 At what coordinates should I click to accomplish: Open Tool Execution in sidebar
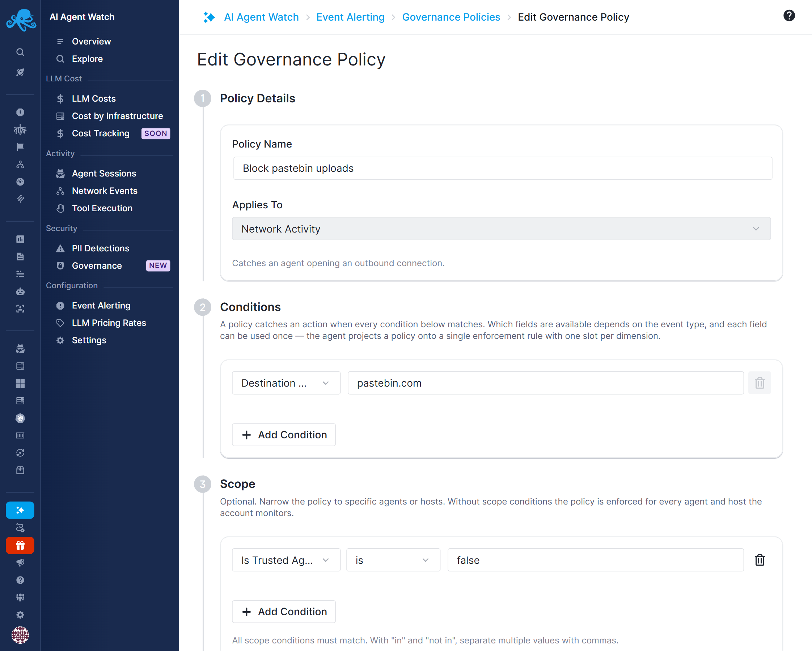pyautogui.click(x=102, y=208)
